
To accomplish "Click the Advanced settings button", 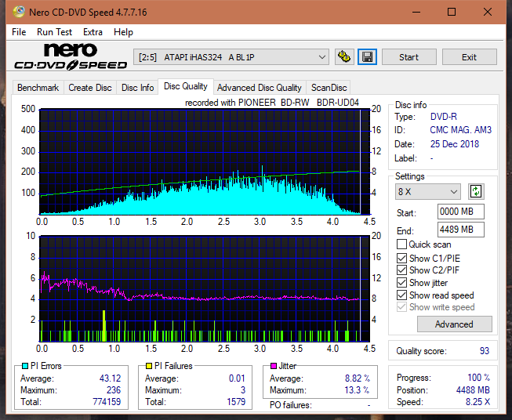I will tap(454, 324).
